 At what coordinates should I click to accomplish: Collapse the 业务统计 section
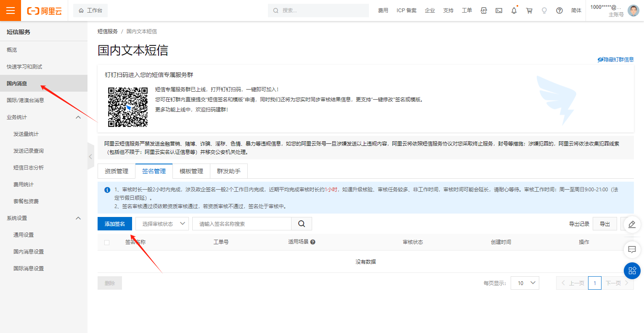point(78,117)
